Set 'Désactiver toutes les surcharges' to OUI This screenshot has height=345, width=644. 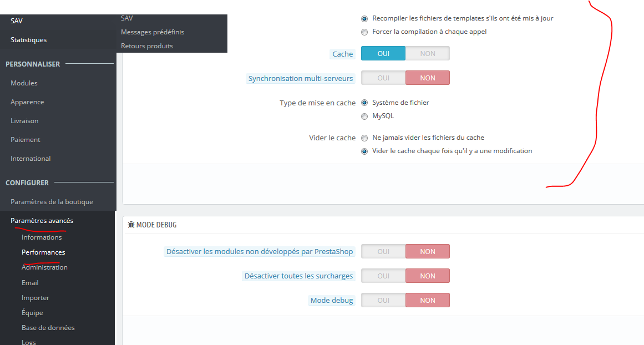(383, 276)
